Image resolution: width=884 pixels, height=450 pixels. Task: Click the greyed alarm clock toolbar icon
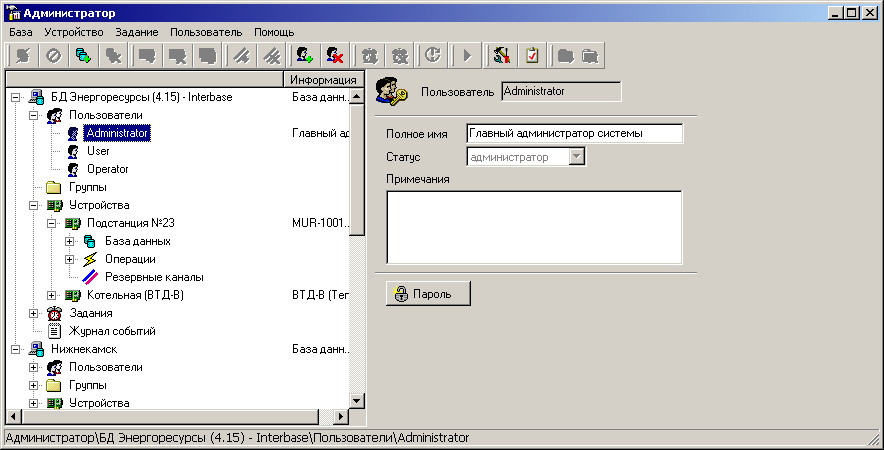click(370, 55)
